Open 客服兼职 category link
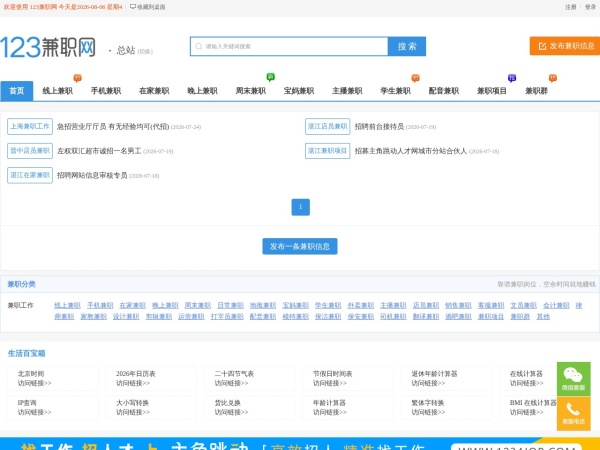This screenshot has width=600, height=450. pyautogui.click(x=491, y=305)
